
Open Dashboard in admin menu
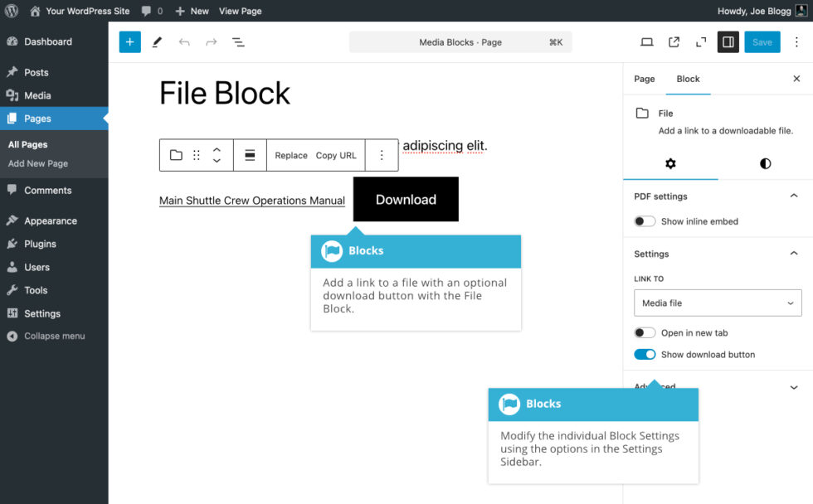[54, 41]
